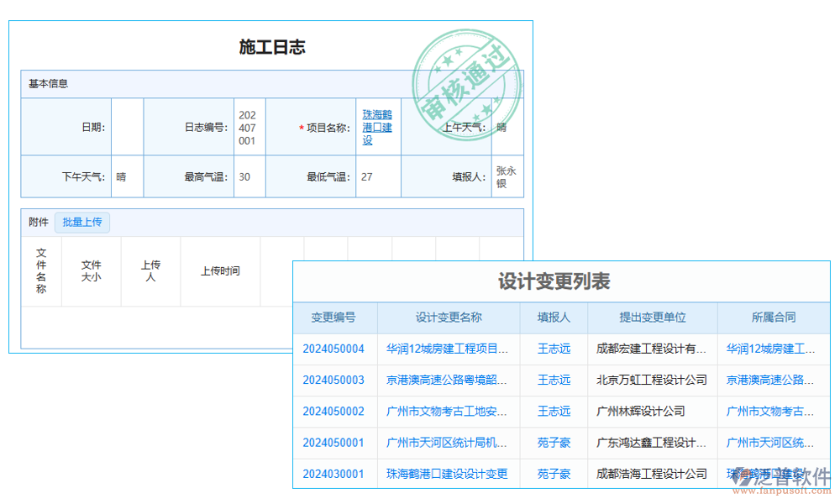This screenshot has height=504, width=840.
Task: Click change number 2024030001
Action: pos(333,473)
